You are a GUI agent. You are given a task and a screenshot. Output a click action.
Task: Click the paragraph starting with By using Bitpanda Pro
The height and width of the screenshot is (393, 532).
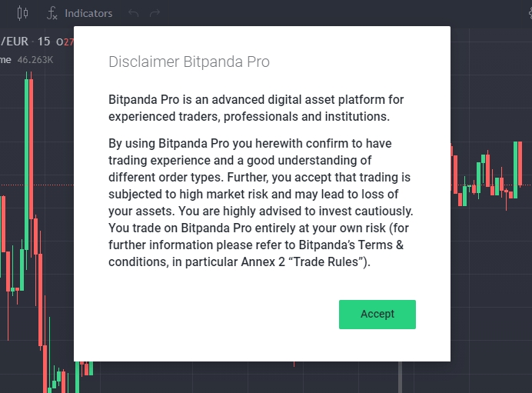(261, 202)
